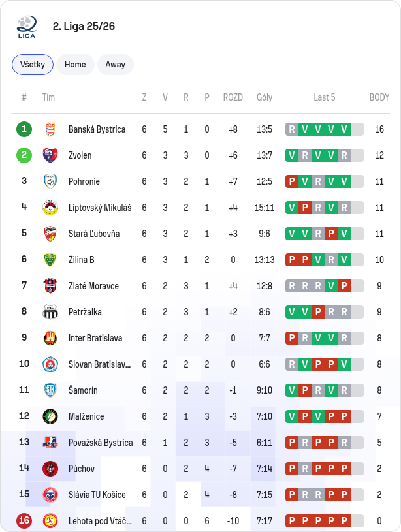Click Liptovský Mikuláš team logo
The width and height of the screenshot is (401, 532).
(x=50, y=208)
